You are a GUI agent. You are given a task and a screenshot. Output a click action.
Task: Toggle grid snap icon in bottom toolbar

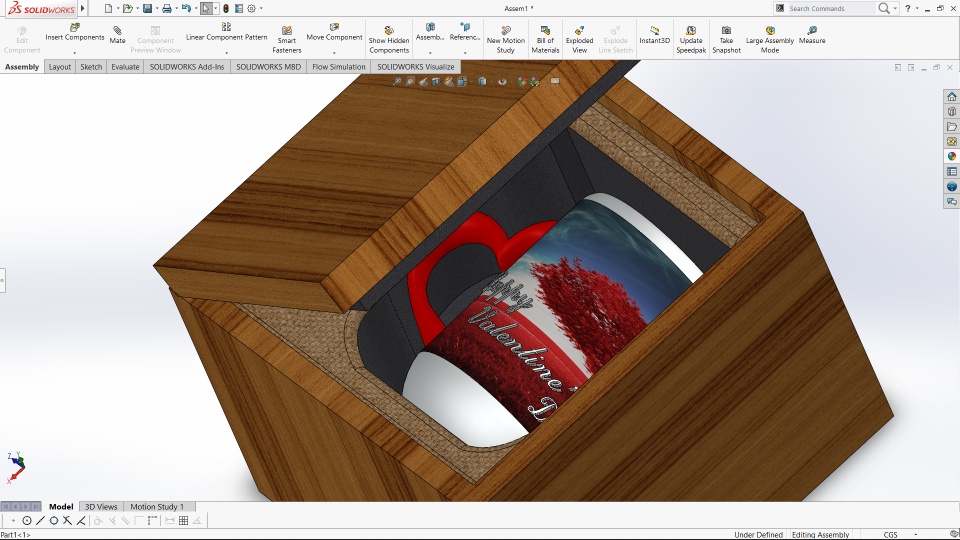pyautogui.click(x=183, y=520)
